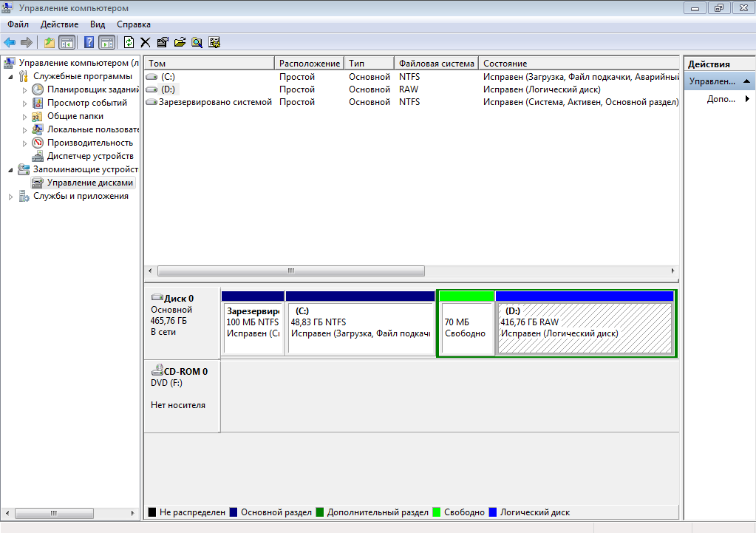This screenshot has height=533, width=756.
Task: Collapse the Служебные программы tree node
Action: tap(10, 76)
